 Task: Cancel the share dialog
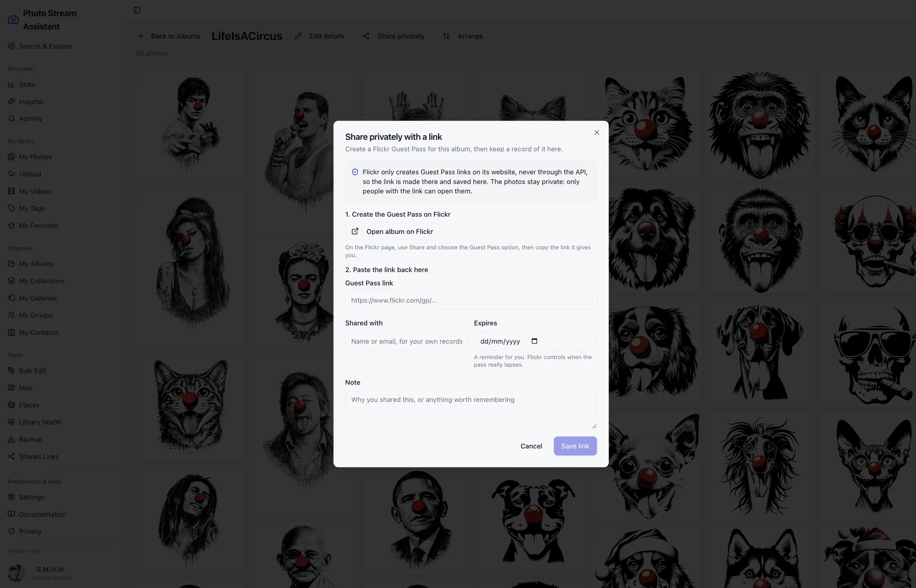[x=531, y=446]
